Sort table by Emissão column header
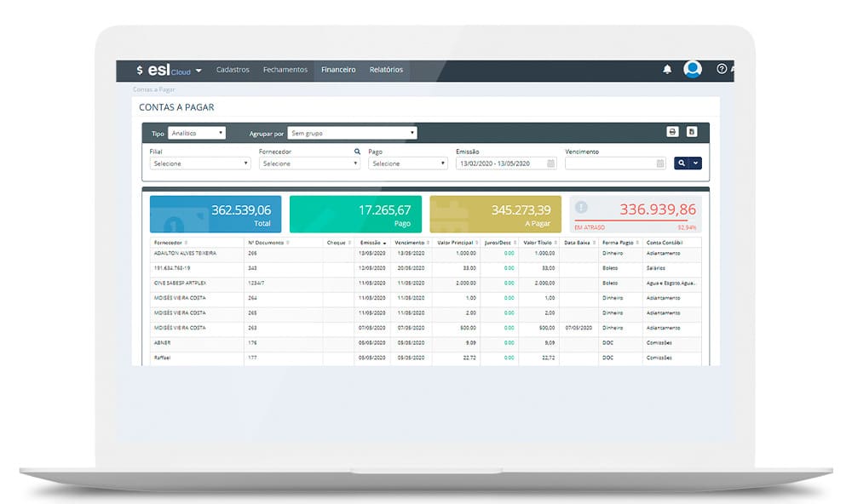Viewport: 852px width, 504px height. (373, 243)
